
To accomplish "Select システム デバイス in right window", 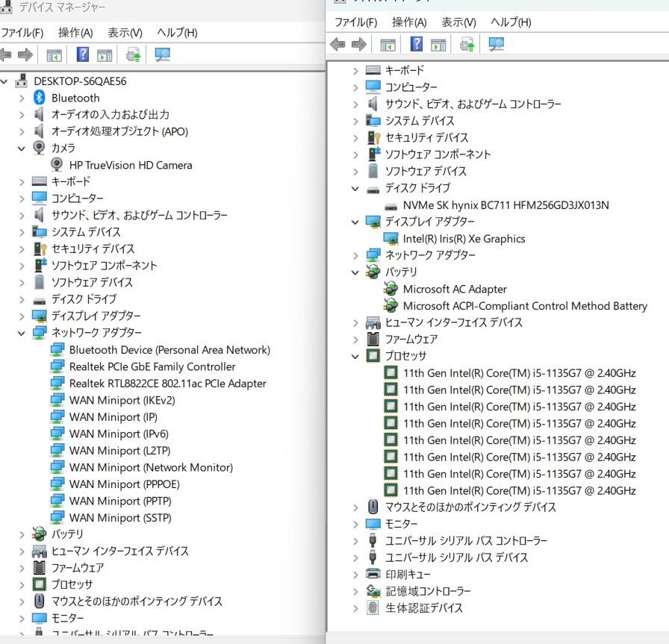I will pyautogui.click(x=420, y=121).
